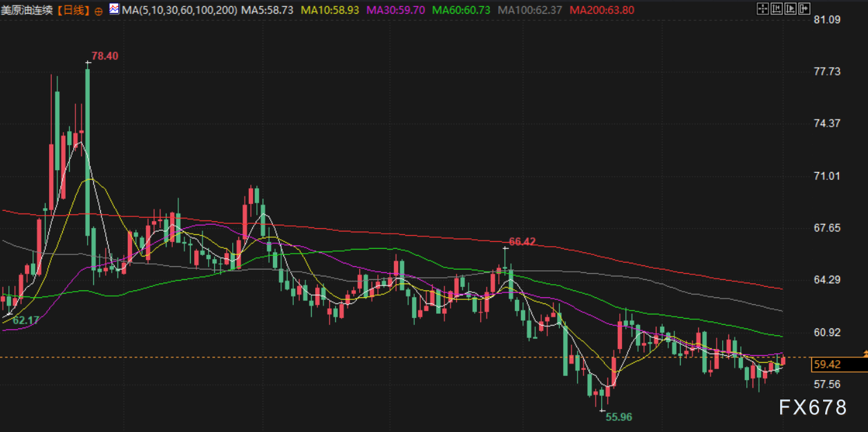Click the four-square grid icon in top toolbar
This screenshot has height=432, width=868.
pos(762,9)
